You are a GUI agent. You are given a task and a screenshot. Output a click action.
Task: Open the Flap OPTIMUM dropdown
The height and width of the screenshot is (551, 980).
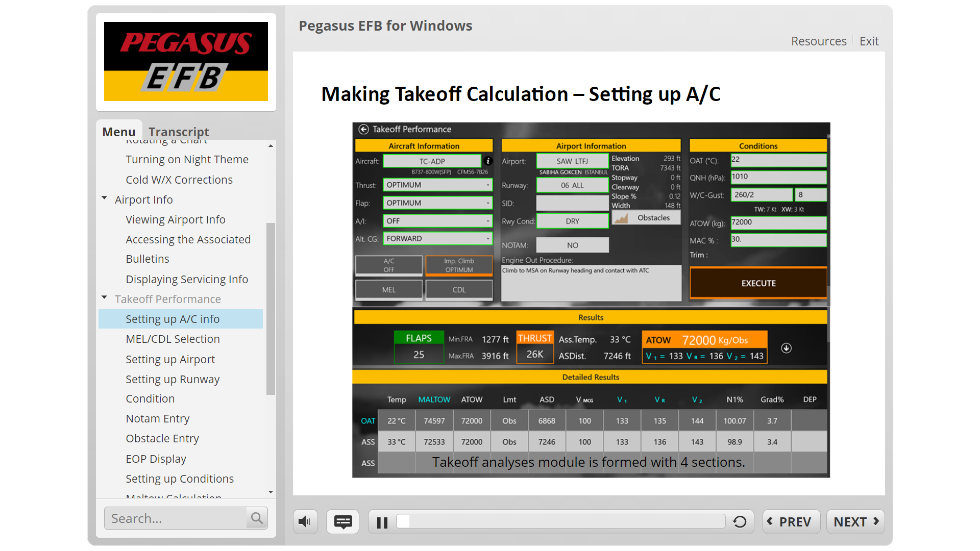[x=438, y=203]
